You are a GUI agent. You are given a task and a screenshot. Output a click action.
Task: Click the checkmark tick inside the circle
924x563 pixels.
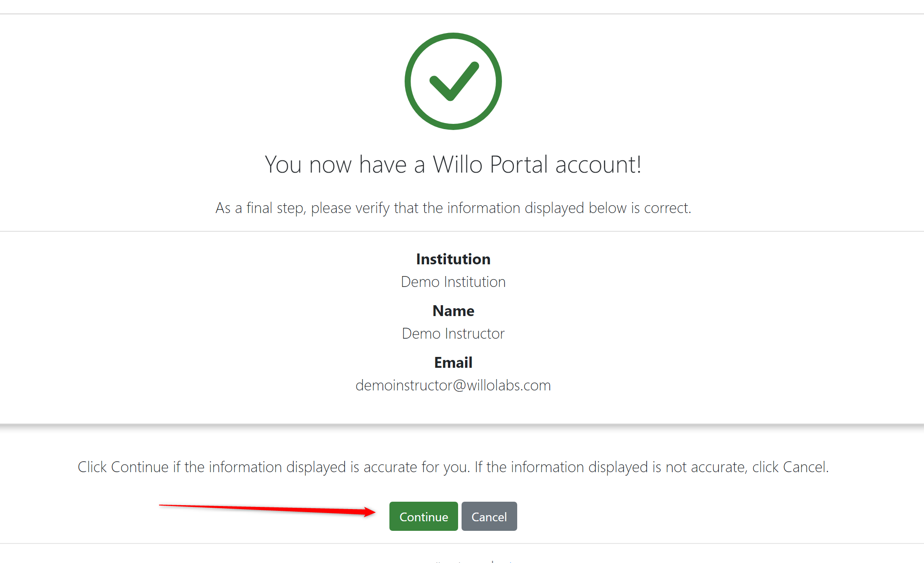[454, 81]
